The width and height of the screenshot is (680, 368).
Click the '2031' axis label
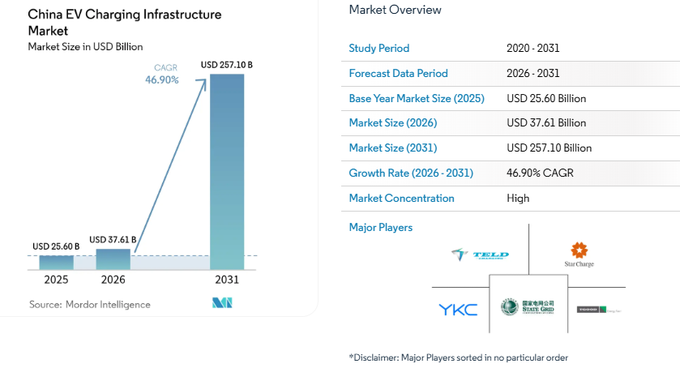(x=227, y=280)
